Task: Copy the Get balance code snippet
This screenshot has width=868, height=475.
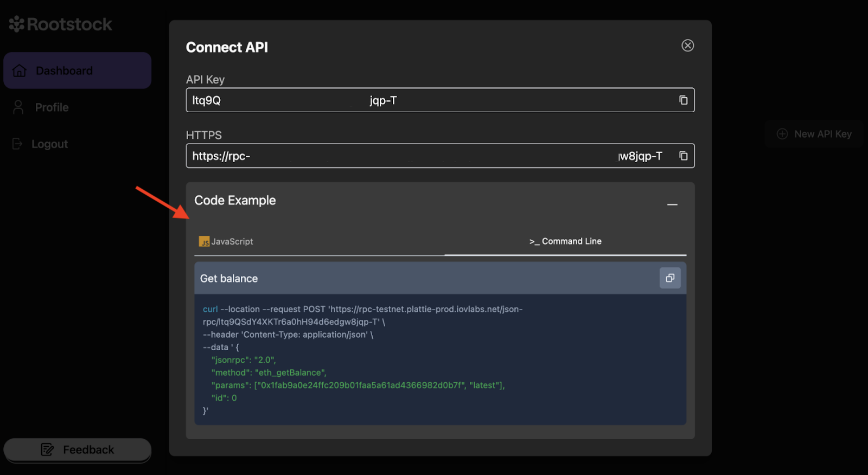Action: pyautogui.click(x=670, y=278)
